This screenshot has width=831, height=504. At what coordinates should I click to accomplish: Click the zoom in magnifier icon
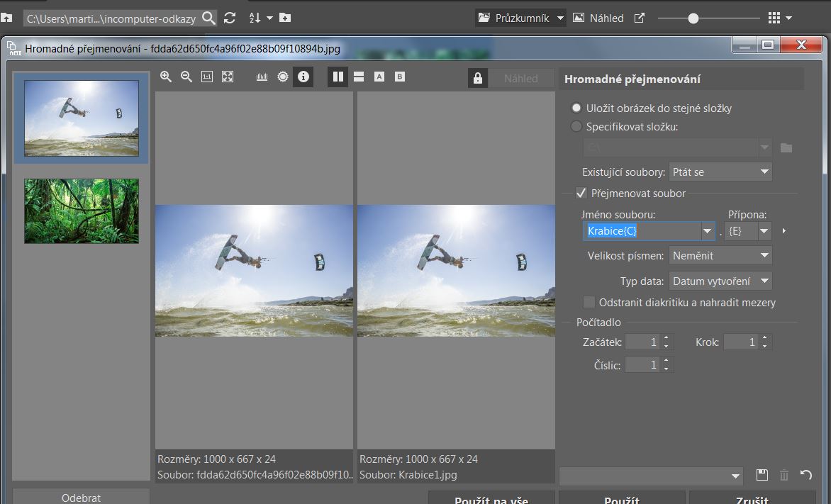[166, 77]
